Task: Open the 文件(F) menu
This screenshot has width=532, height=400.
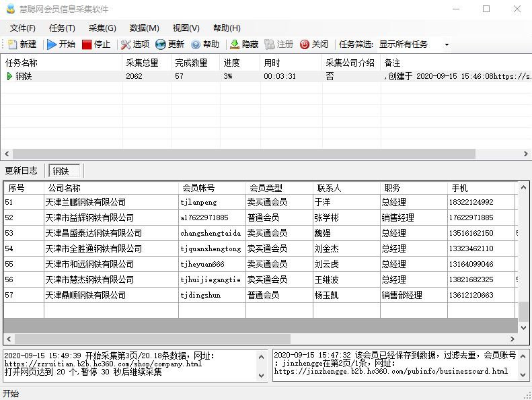Action: pyautogui.click(x=23, y=28)
